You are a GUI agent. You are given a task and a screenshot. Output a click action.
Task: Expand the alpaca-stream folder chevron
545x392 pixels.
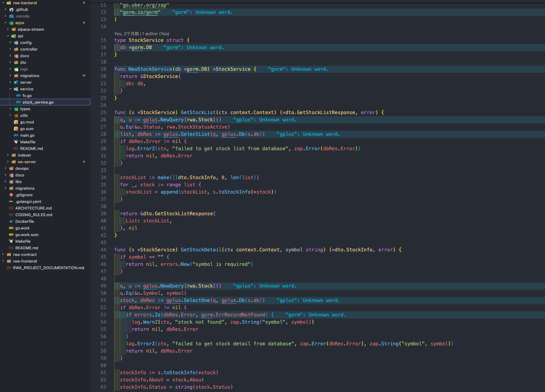(x=8, y=29)
